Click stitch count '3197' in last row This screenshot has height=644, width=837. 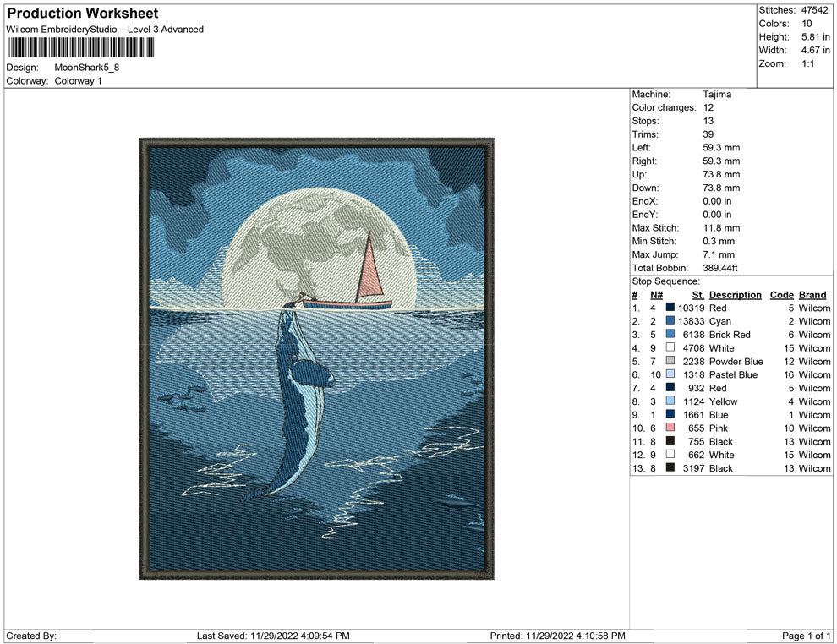[x=693, y=468]
